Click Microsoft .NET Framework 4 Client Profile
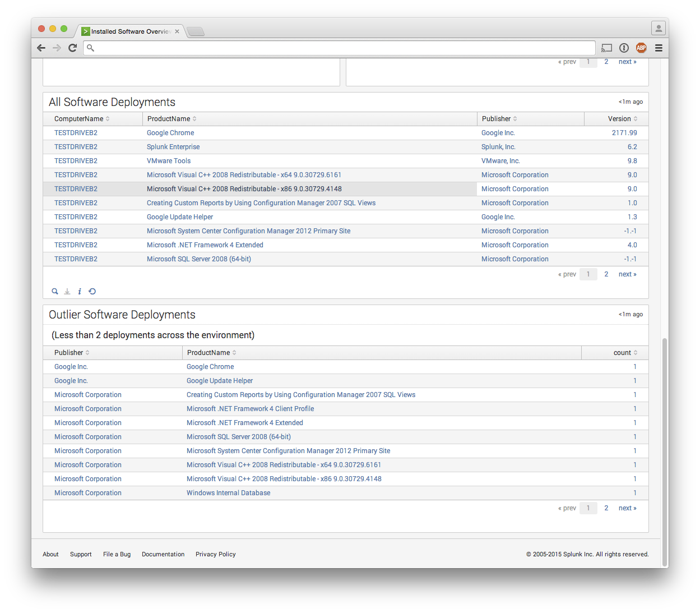Screen dimensions: 700x613 pos(251,409)
